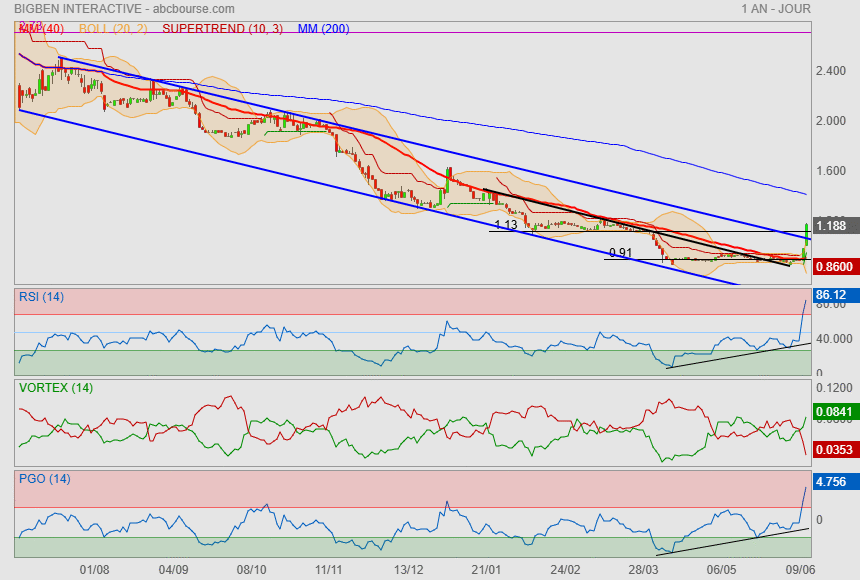Click the MM (40) legend label

tap(38, 28)
